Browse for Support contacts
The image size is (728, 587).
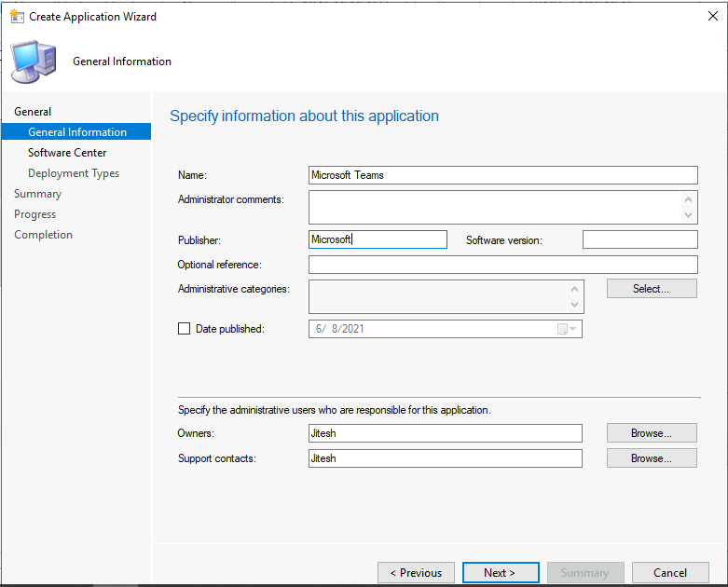pos(652,458)
